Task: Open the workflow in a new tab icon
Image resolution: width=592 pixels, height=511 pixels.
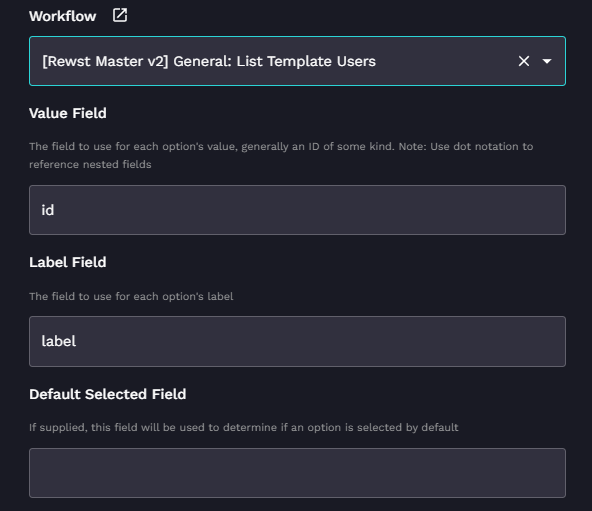Action: [120, 15]
